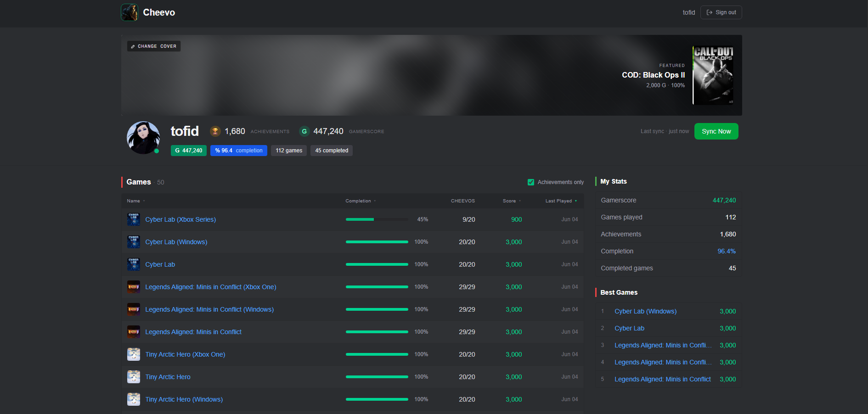Viewport: 868px width, 414px height.
Task: Click the 900 score value
Action: [517, 219]
